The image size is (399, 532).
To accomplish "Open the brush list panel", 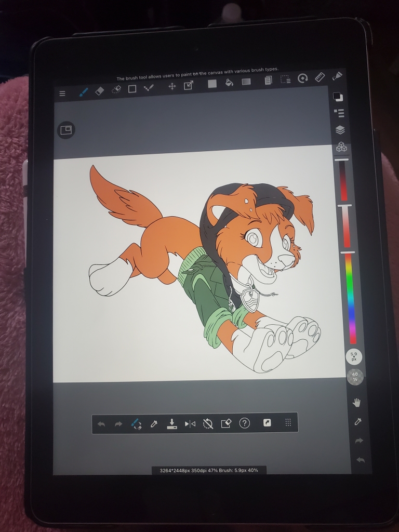I will pos(339,113).
